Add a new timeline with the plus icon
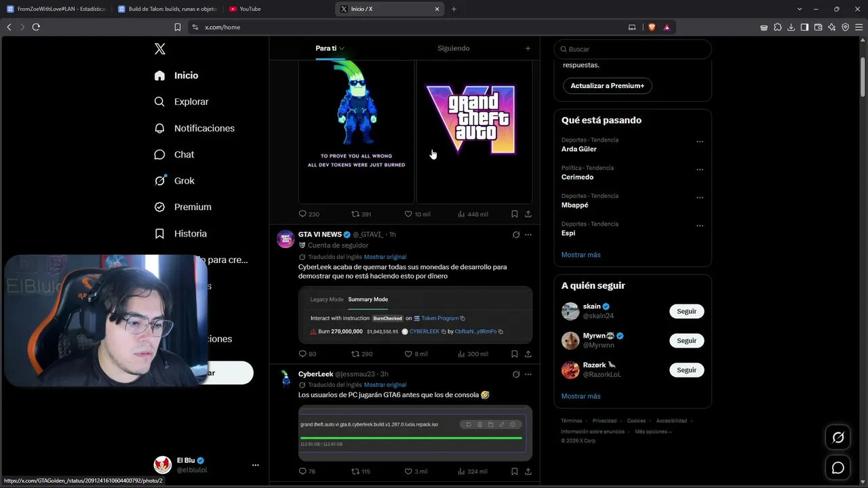Image resolution: width=868 pixels, height=488 pixels. (x=528, y=48)
